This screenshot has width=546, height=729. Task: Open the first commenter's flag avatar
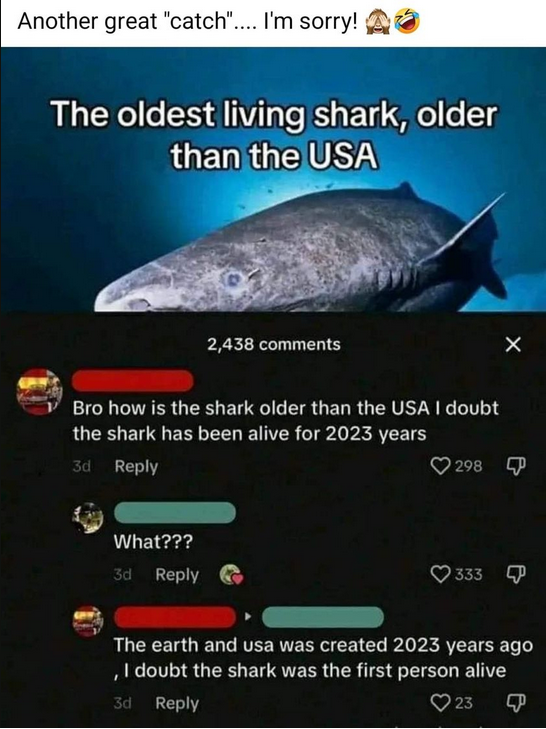pyautogui.click(x=40, y=392)
